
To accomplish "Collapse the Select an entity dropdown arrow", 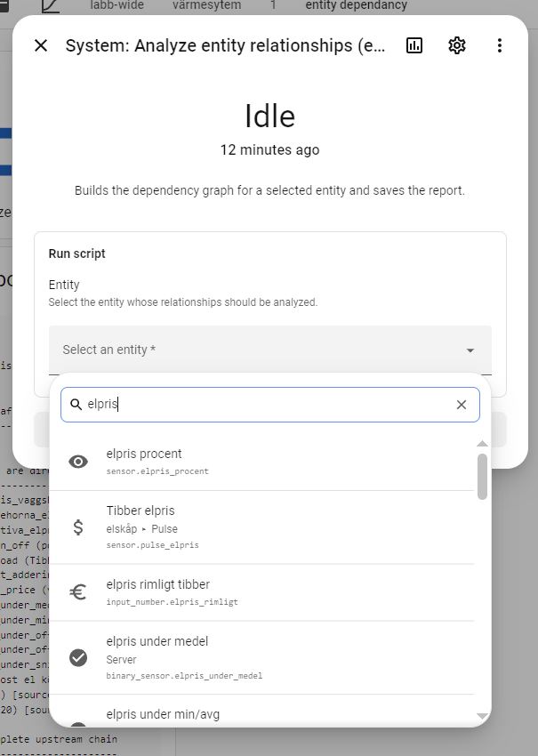I will (x=470, y=350).
